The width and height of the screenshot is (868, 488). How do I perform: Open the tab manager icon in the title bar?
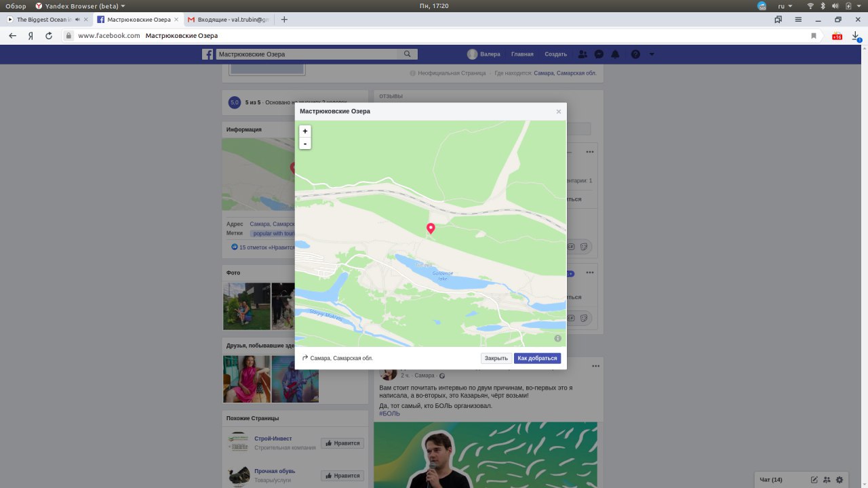click(x=778, y=20)
